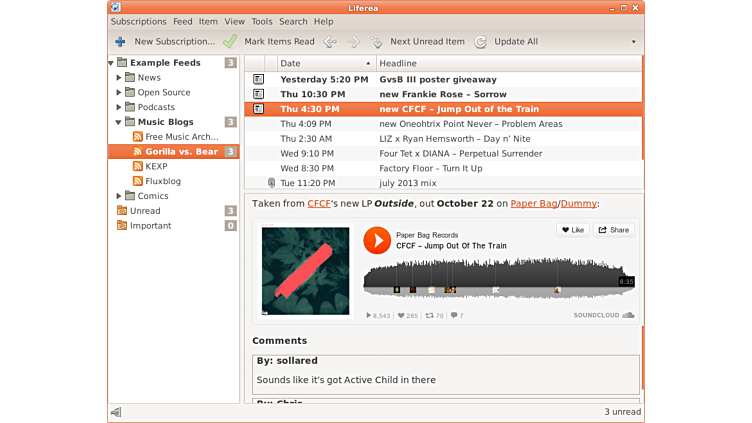Expand the Podcasts folder
The image size is (752, 423).
[119, 107]
